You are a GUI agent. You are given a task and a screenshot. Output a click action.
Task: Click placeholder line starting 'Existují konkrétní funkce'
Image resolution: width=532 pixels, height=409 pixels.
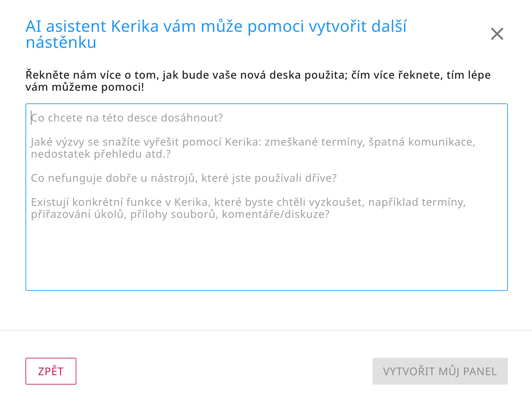[x=248, y=202]
